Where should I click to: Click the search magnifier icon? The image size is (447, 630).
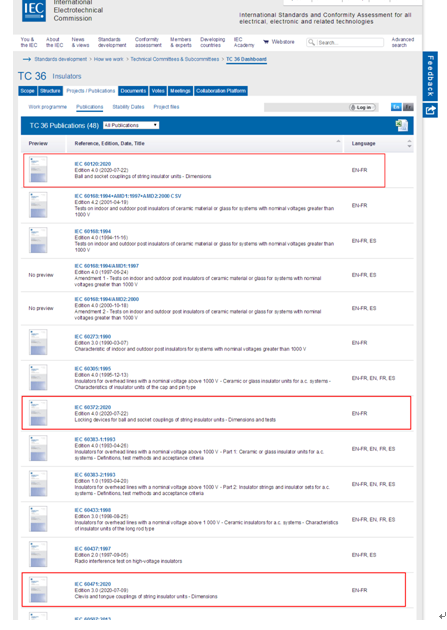click(311, 42)
